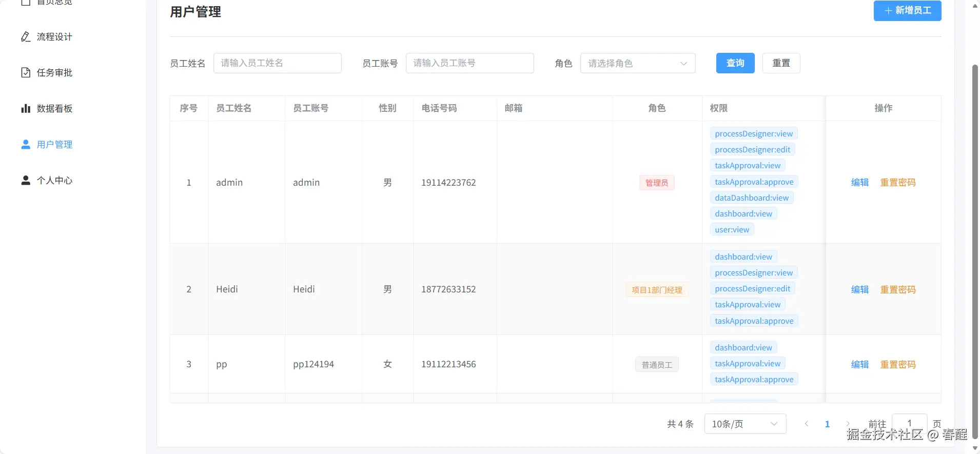Open the 数据看板 menu item
The width and height of the screenshot is (980, 454).
pyautogui.click(x=54, y=109)
